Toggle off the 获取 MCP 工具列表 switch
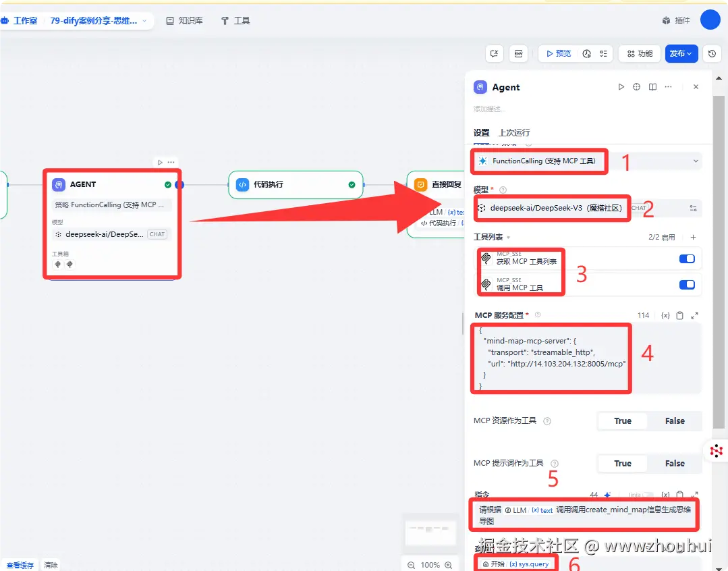 tap(687, 259)
